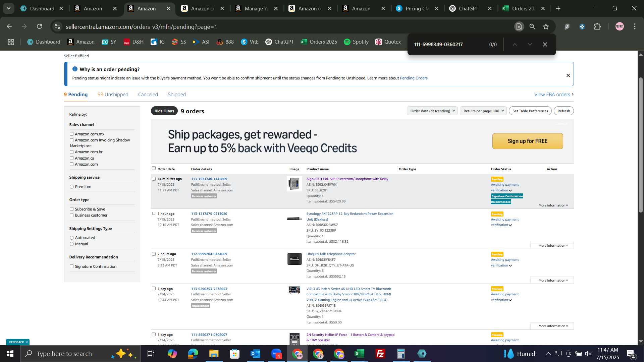Open the D&H bookmark
This screenshot has height=362, width=644.
point(133,42)
